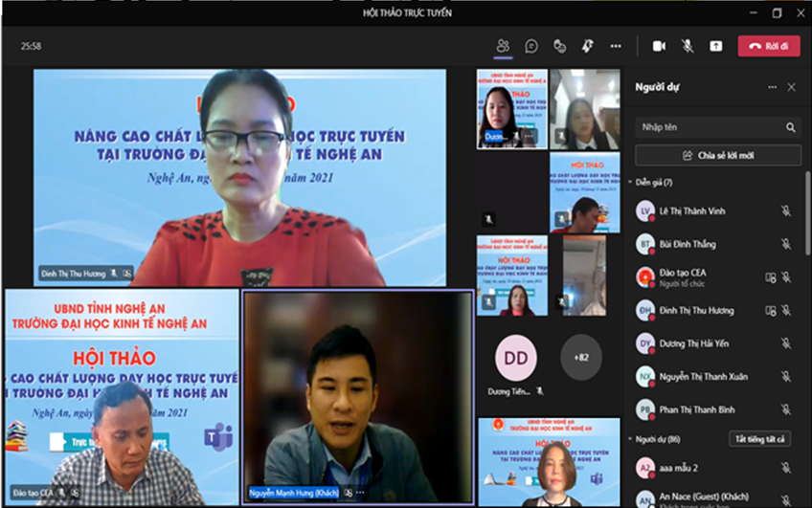
Task: Raise hand using the toolbar icon
Action: coord(587,46)
